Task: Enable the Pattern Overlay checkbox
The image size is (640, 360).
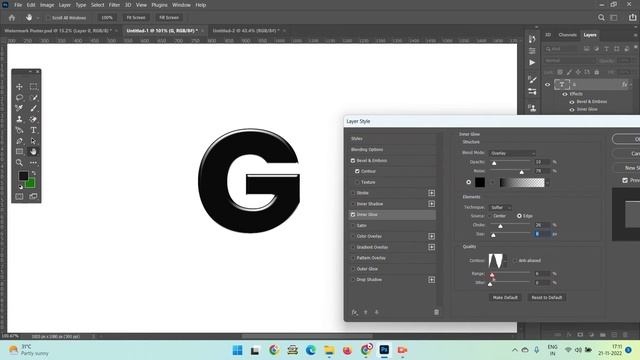Action: [x=353, y=258]
